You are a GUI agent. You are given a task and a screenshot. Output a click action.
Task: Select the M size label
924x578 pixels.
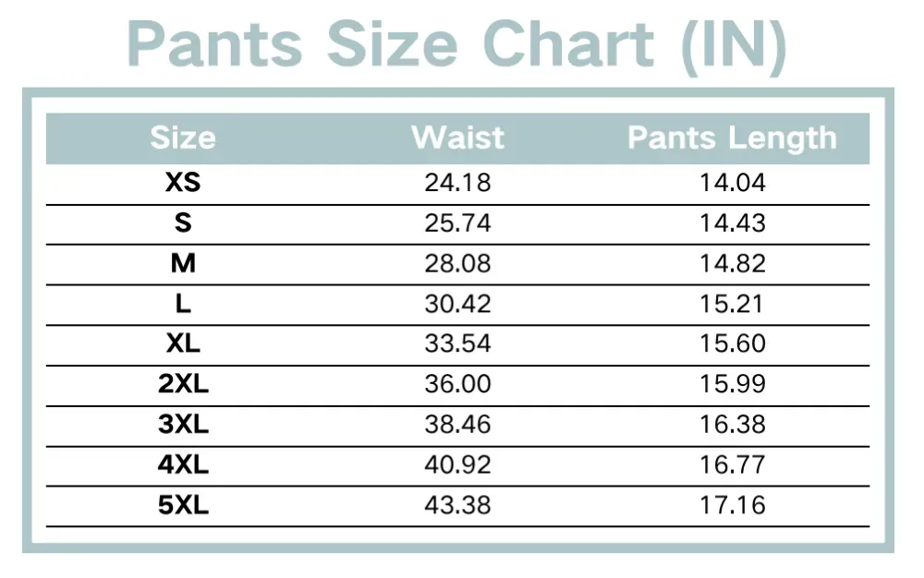[183, 263]
